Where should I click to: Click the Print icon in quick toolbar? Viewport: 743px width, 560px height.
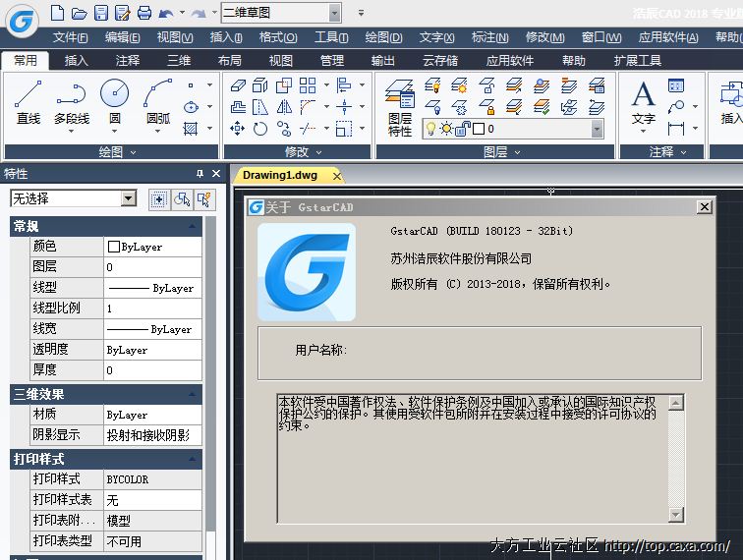point(144,13)
